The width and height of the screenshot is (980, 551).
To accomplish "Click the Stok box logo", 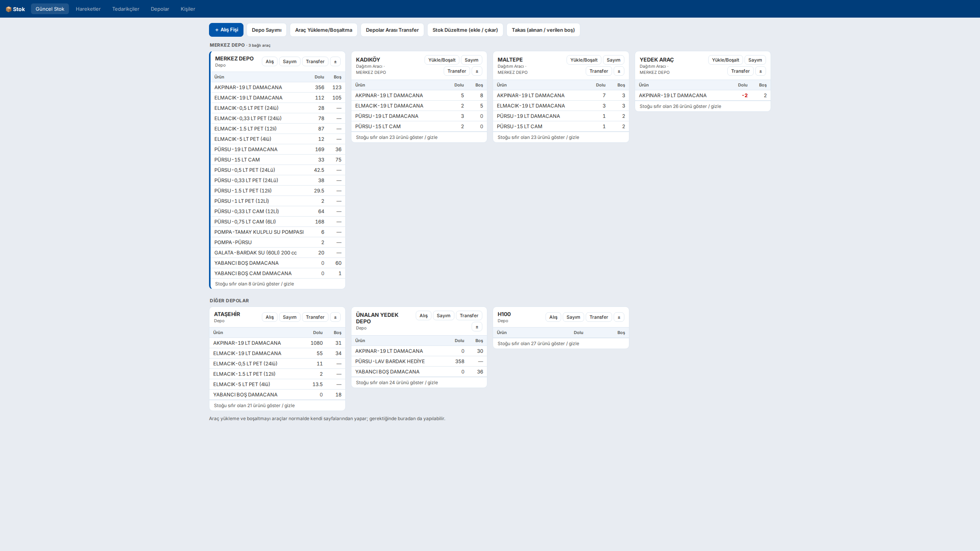I will coord(15,9).
